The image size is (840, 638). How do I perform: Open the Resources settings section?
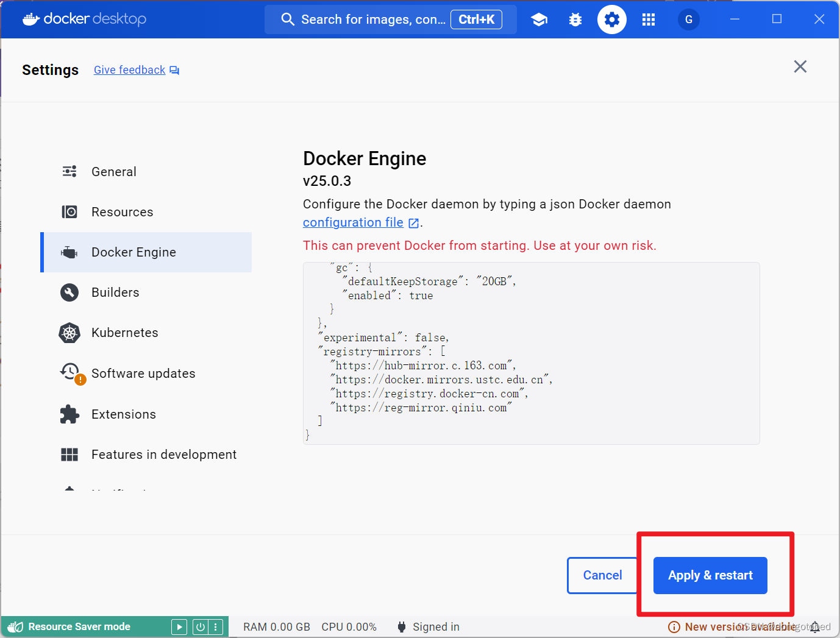[122, 212]
